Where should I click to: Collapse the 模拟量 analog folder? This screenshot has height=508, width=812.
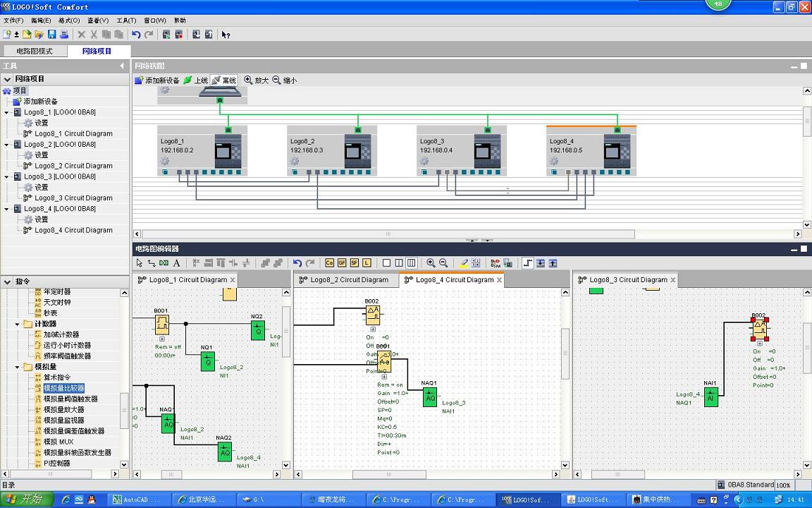tap(17, 367)
